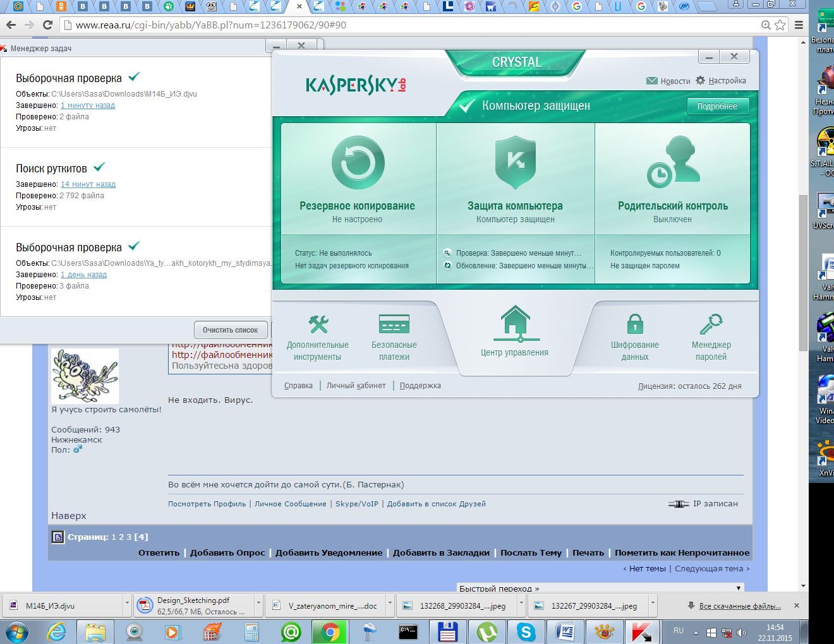Expand options for the 132267_29903284 jpeg download

tap(652, 605)
